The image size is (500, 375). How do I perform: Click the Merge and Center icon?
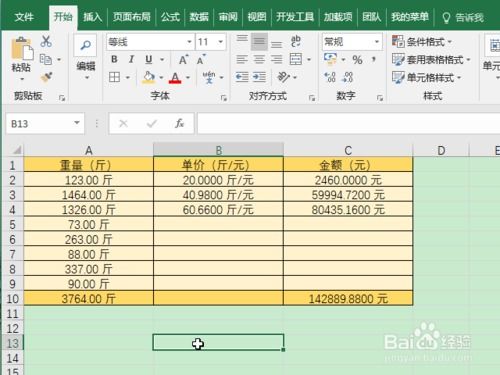(x=296, y=59)
